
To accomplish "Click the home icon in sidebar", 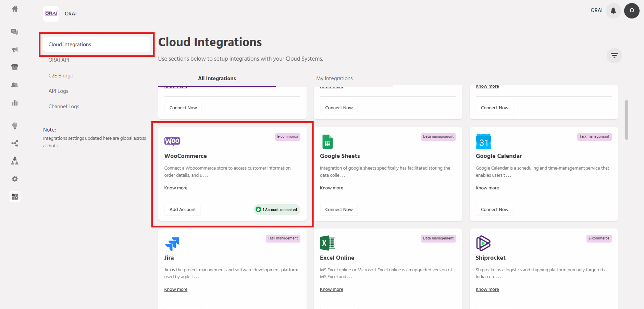I will pos(15,9).
